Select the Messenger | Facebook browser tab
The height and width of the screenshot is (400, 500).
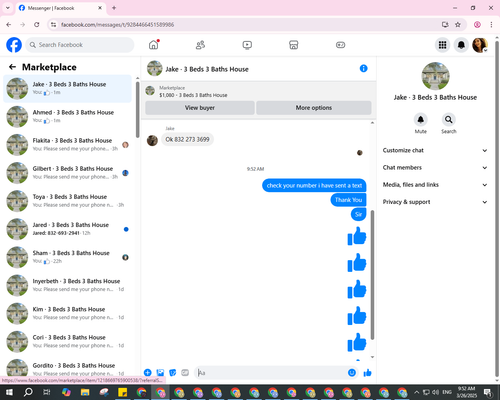click(61, 8)
